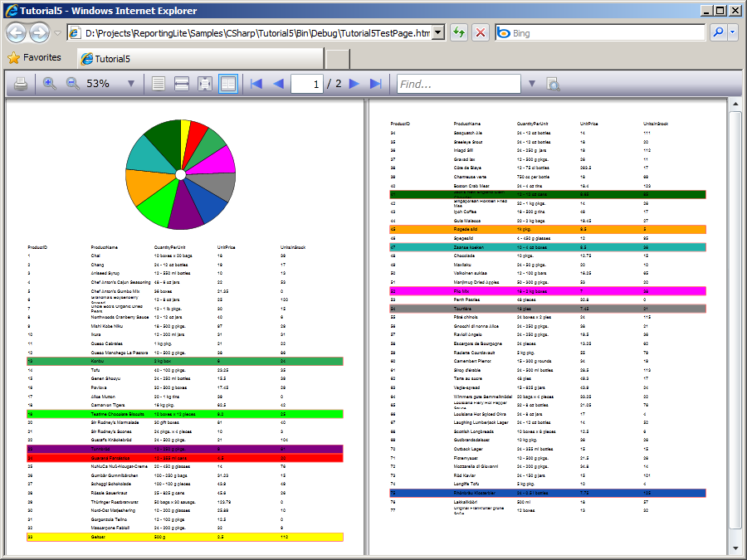Image resolution: width=747 pixels, height=560 pixels.
Task: Advance to the next report page
Action: pos(354,84)
